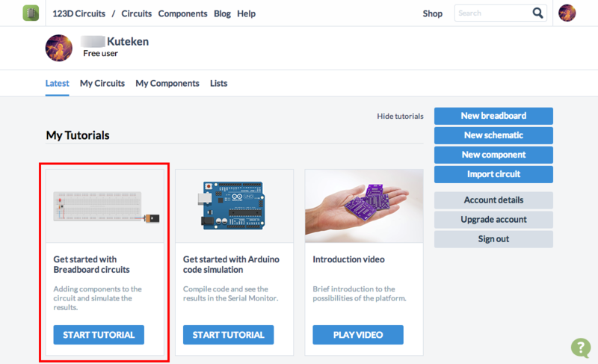Click the search magnifier icon
Screen dimensions: 598x364
(537, 13)
